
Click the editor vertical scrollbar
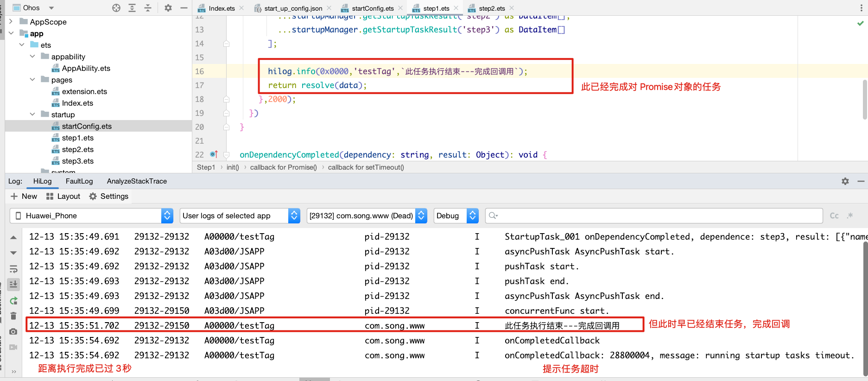pyautogui.click(x=865, y=100)
